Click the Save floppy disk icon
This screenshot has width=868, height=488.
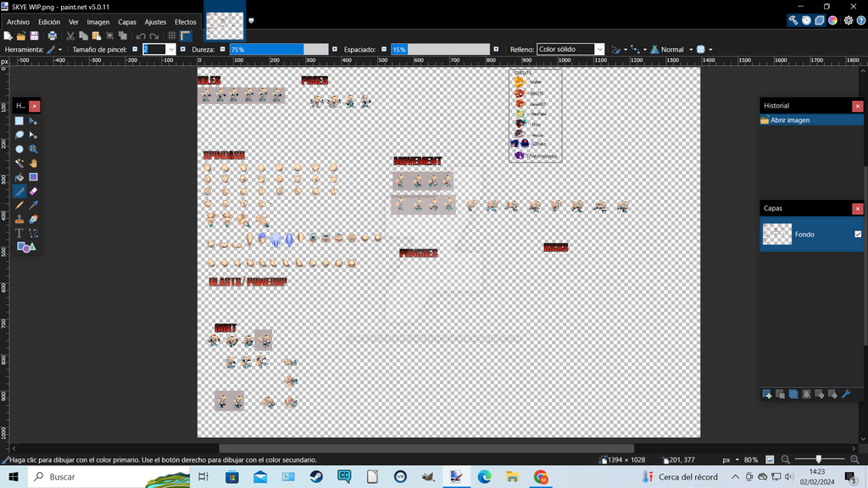coord(34,36)
